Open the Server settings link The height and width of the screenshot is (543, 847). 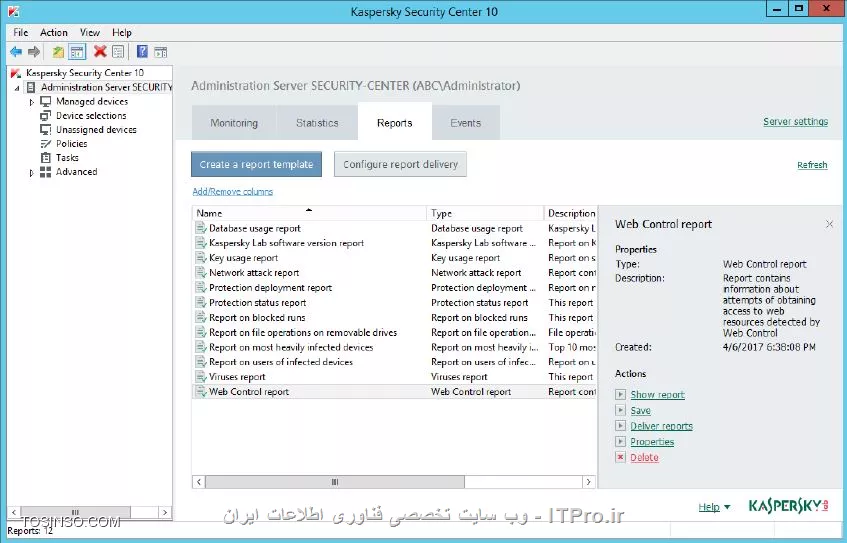tap(795, 122)
